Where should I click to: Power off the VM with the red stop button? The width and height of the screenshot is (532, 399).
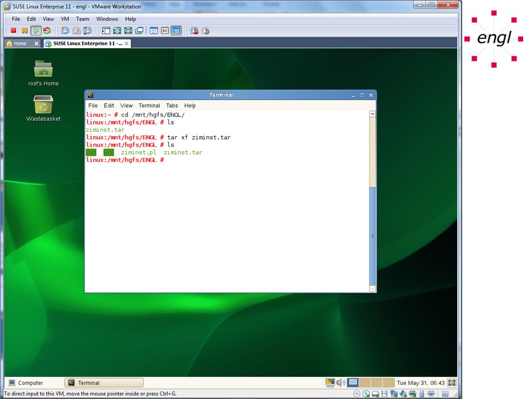click(13, 30)
